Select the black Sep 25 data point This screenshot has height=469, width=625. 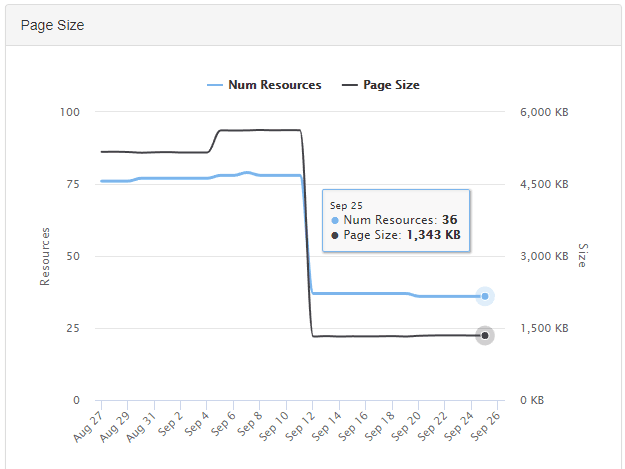pyautogui.click(x=485, y=336)
